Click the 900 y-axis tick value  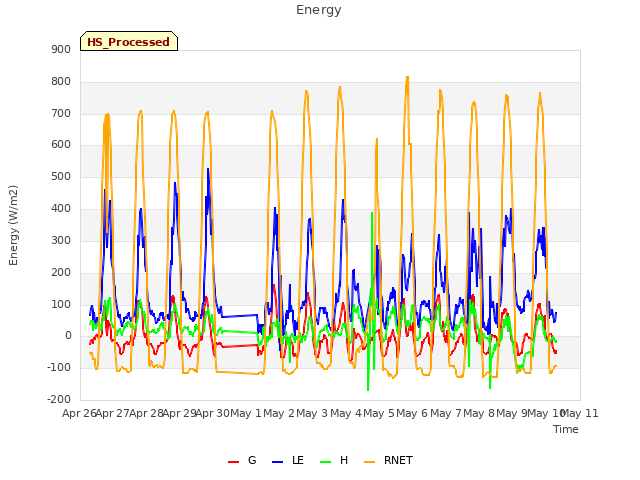(x=61, y=49)
